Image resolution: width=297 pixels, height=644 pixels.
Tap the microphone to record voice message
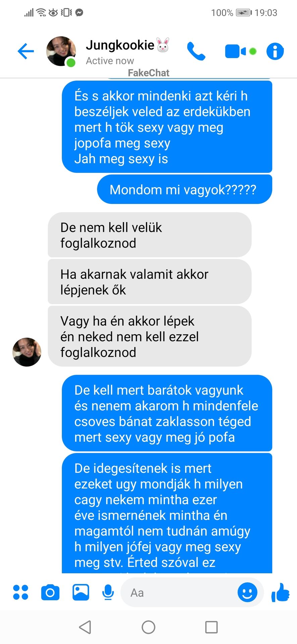coord(108,592)
